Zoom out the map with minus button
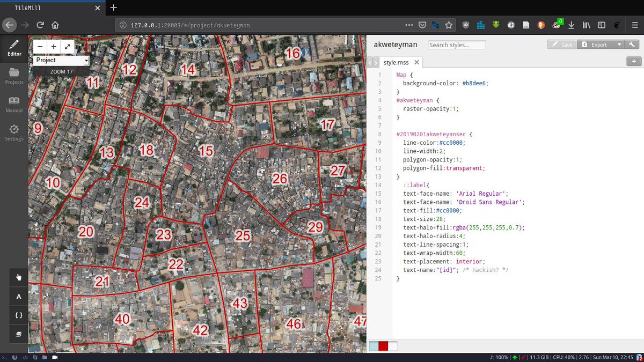Screen dimensions: 644x362 pos(40,47)
